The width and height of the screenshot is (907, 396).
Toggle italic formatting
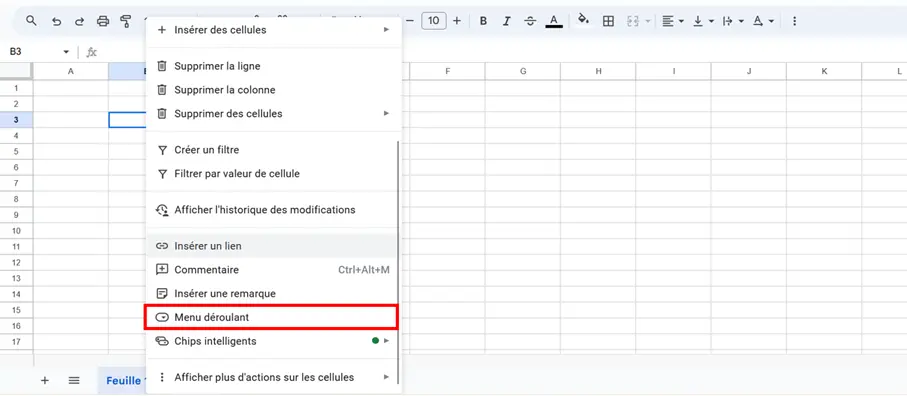tap(507, 21)
